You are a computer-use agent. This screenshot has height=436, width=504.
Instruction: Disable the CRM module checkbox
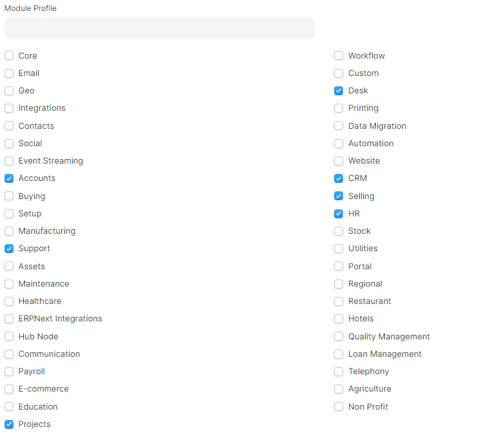pos(339,178)
